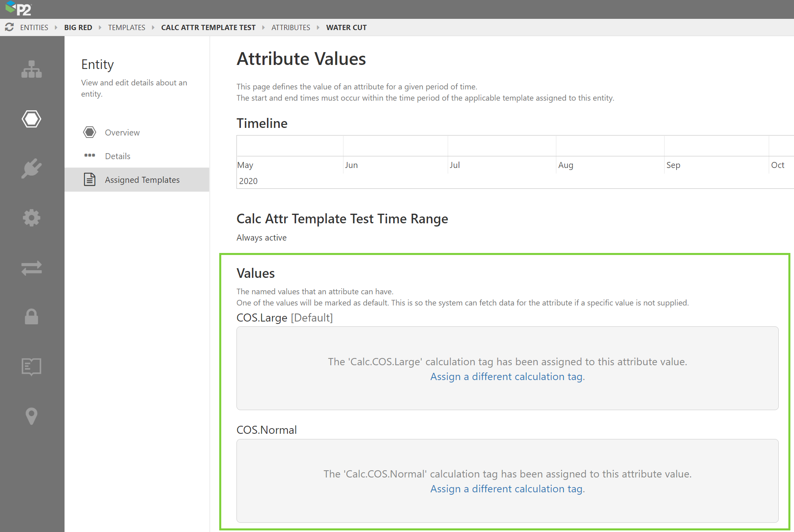794x532 pixels.
Task: Assign different calculation tag for COS.Large
Action: click(507, 377)
